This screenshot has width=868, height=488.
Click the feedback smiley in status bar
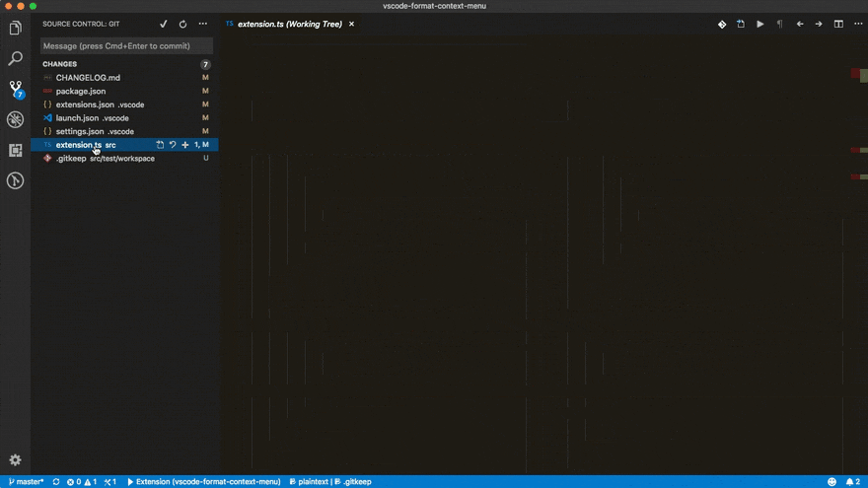point(832,481)
